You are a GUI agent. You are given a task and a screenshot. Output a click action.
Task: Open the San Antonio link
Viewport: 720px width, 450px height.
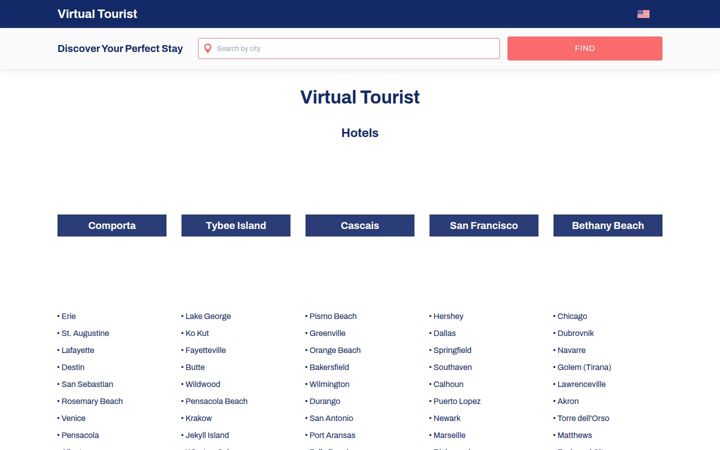[x=331, y=418]
